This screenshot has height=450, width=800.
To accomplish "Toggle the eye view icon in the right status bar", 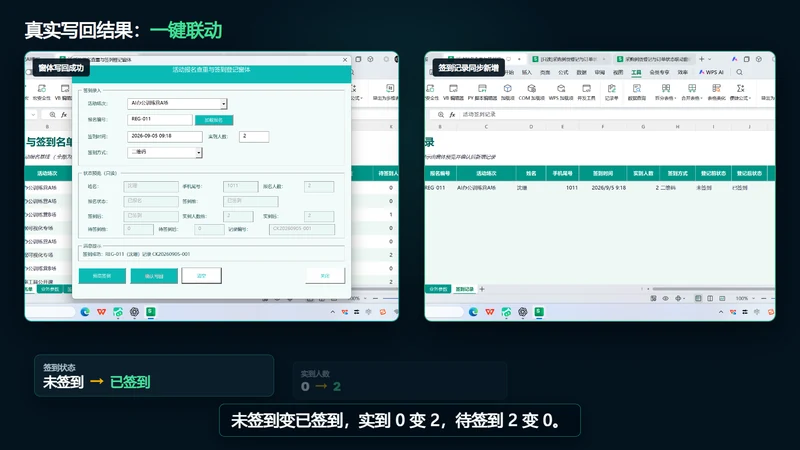I will [x=665, y=298].
